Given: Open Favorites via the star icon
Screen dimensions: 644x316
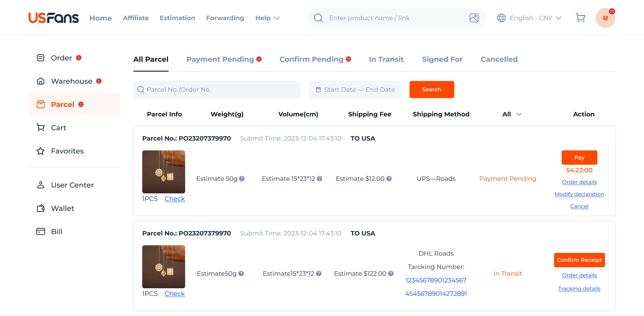Looking at the screenshot, I should (40, 151).
